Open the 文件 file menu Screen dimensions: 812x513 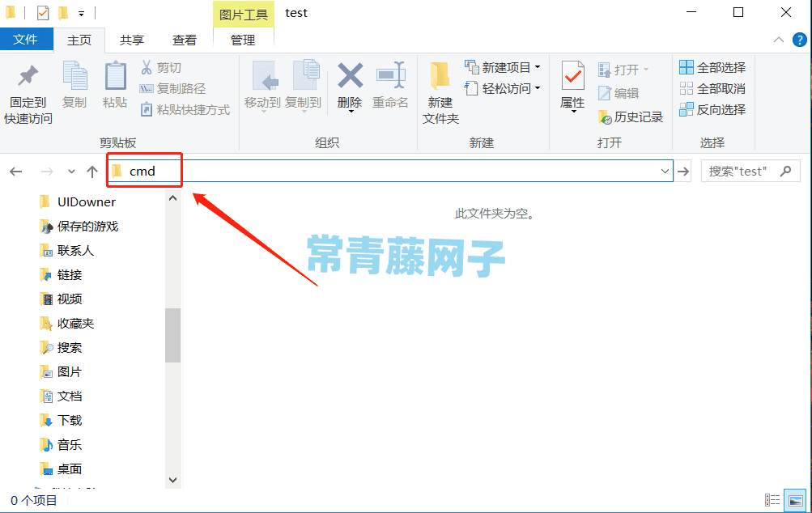(x=26, y=40)
